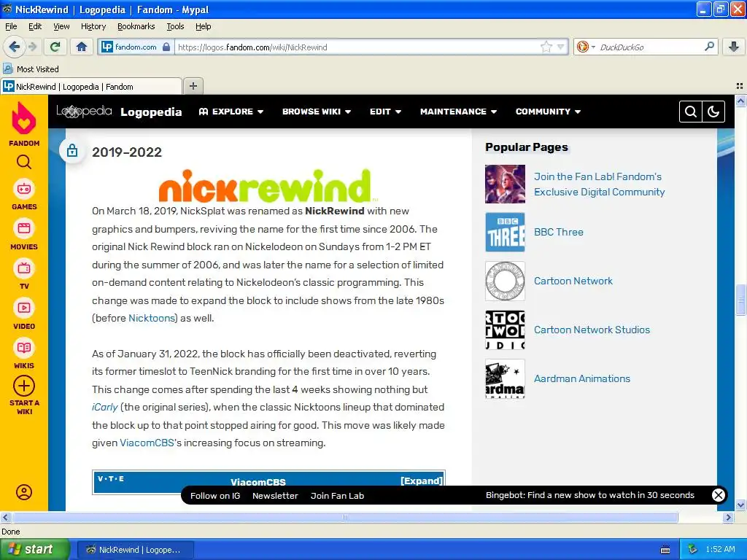Toggle dark mode with the moon icon
This screenshot has height=560, width=747.
click(713, 112)
